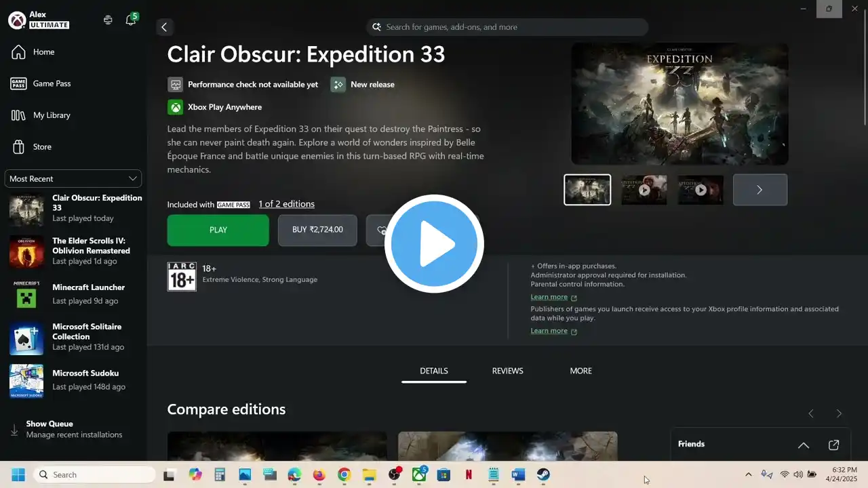Click Performance check not available yet icon
Viewport: 868px width, 488px height.
coord(176,85)
